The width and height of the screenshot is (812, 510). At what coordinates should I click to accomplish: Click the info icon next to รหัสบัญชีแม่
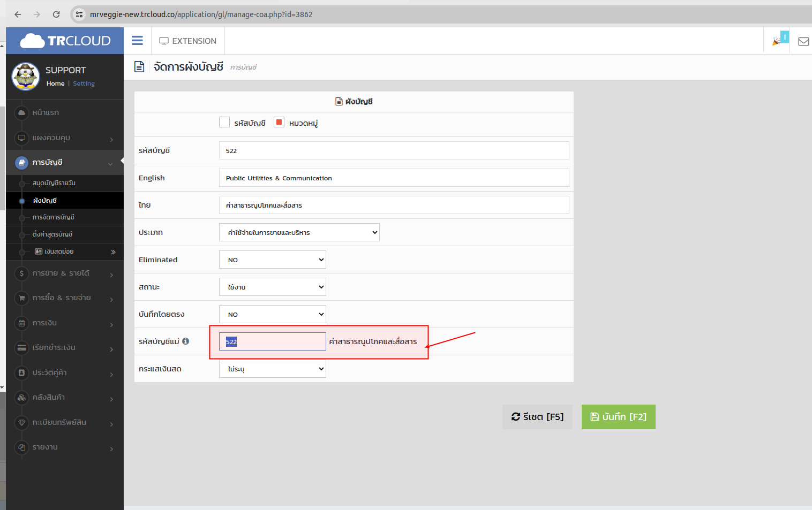185,341
